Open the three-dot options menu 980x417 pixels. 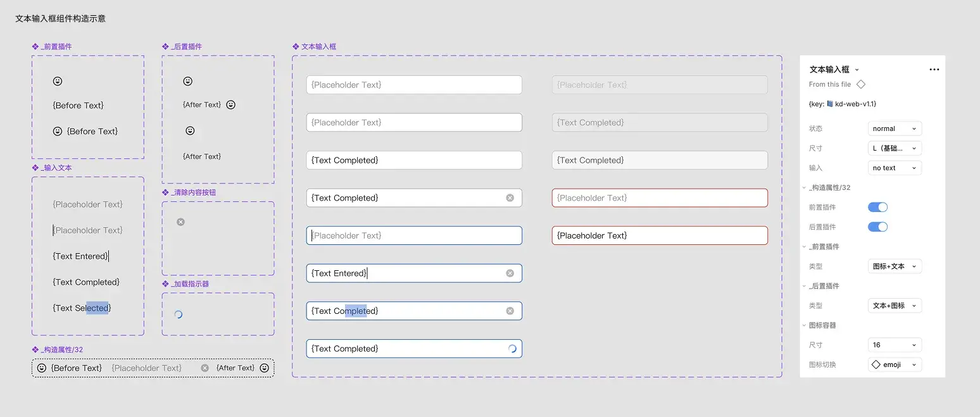pos(934,70)
